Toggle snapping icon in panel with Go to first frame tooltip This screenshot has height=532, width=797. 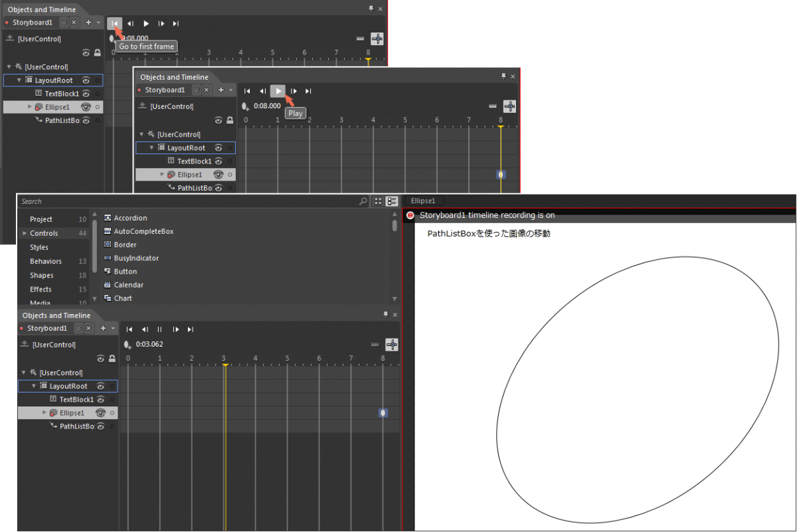pos(377,39)
